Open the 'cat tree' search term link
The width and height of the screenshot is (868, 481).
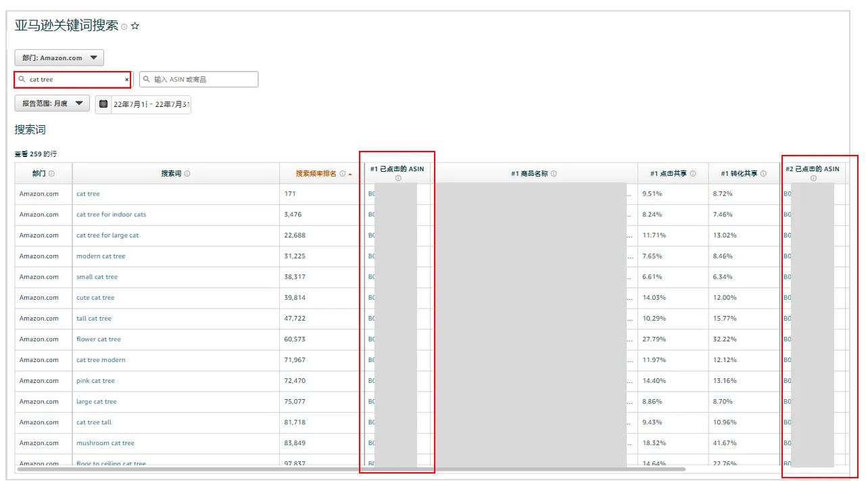coord(88,193)
